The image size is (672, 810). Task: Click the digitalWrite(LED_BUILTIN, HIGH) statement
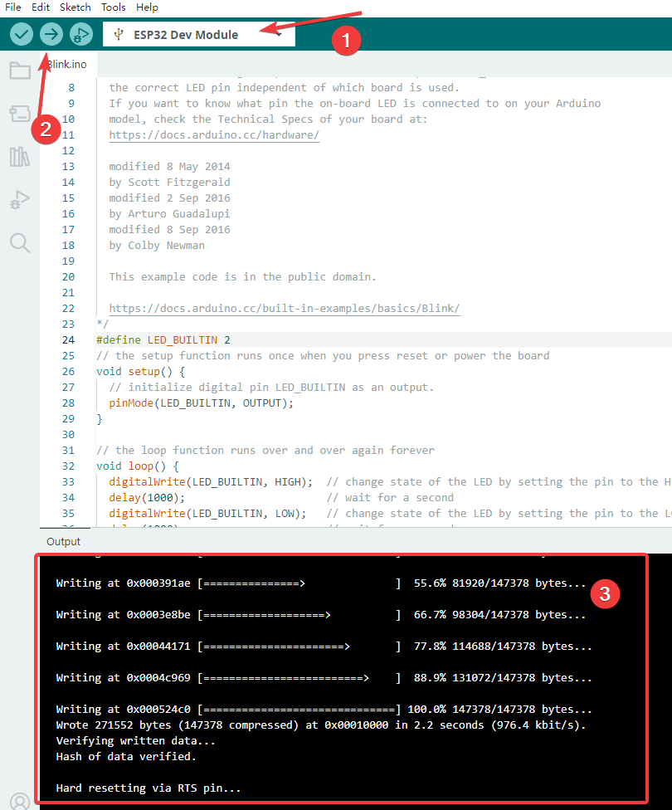(x=211, y=482)
